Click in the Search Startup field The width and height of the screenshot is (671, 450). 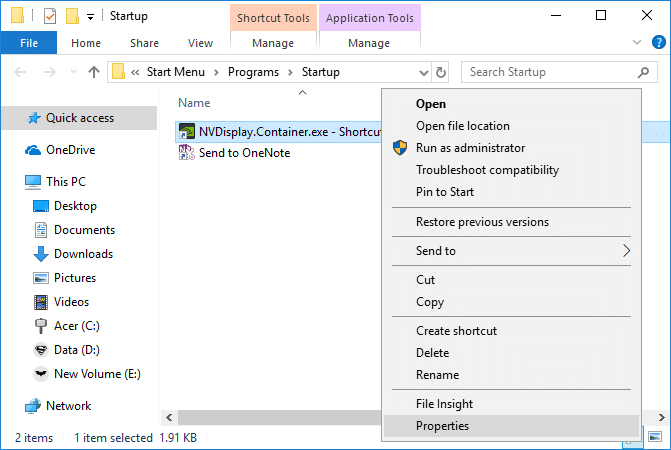coord(550,72)
